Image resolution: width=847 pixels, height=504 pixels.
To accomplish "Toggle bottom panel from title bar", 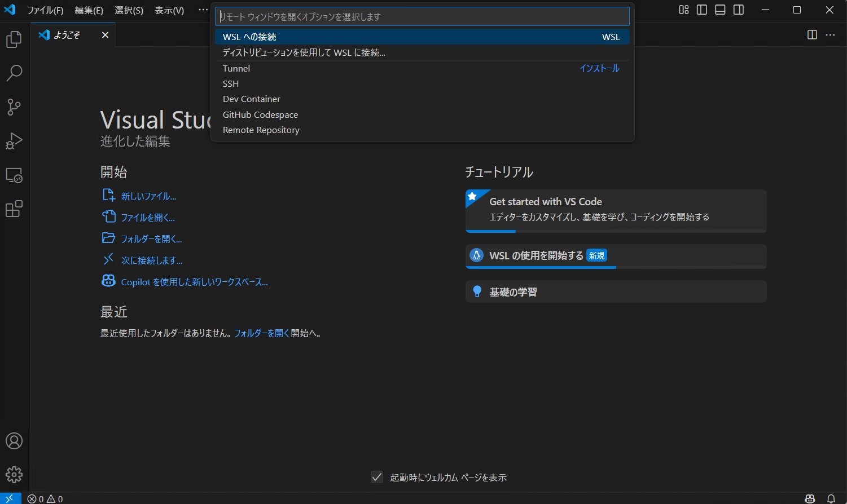I will point(720,10).
